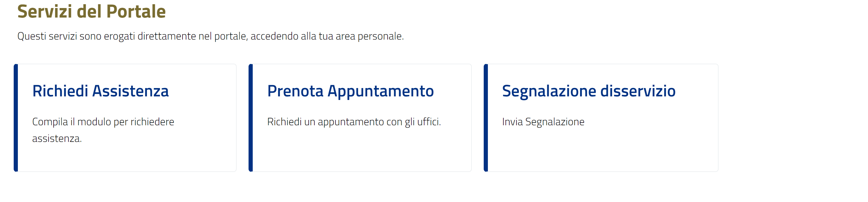Click blue accent bar of Segnalazione disservizio card
Image resolution: width=868 pixels, height=202 pixels.
[x=485, y=118]
